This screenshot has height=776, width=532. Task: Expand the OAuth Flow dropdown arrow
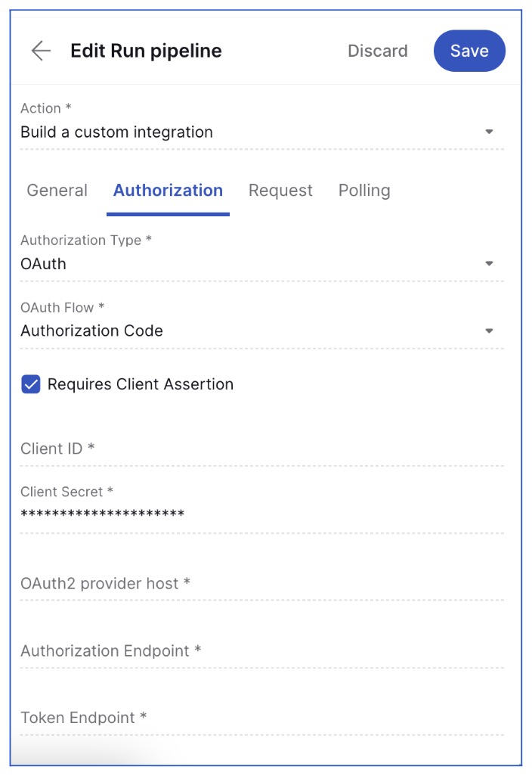489,331
